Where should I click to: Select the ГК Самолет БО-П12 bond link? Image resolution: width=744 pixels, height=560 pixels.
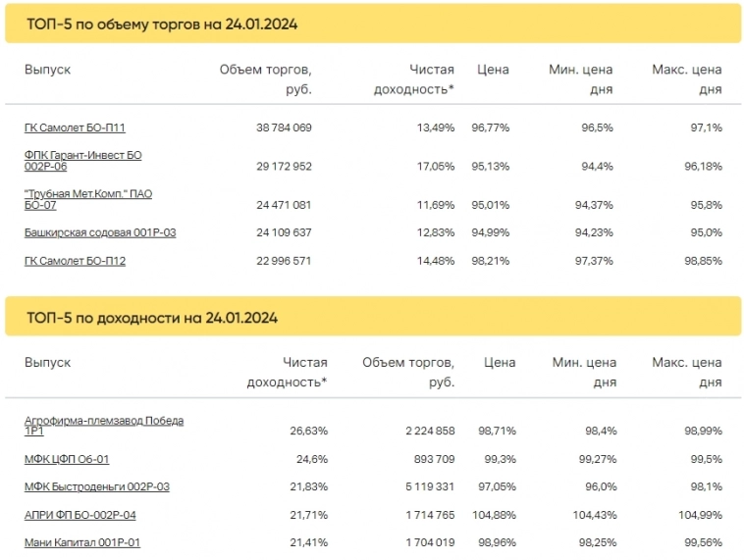pyautogui.click(x=75, y=261)
